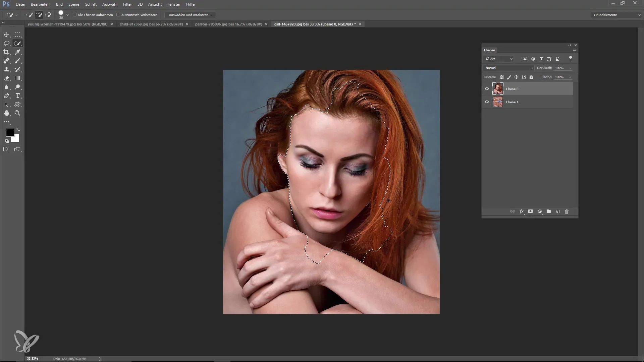The image size is (644, 362).
Task: Select the Path Selection tool
Action: [6, 105]
